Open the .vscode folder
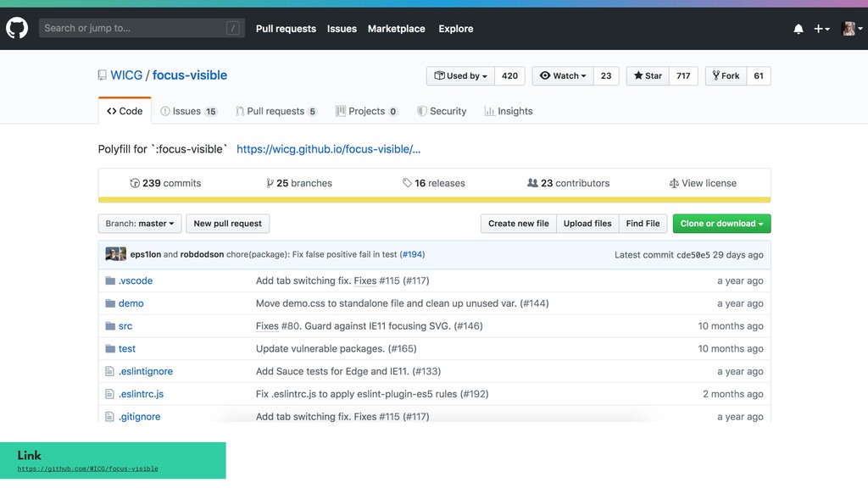Screen dimensions: 868x488 coord(135,280)
